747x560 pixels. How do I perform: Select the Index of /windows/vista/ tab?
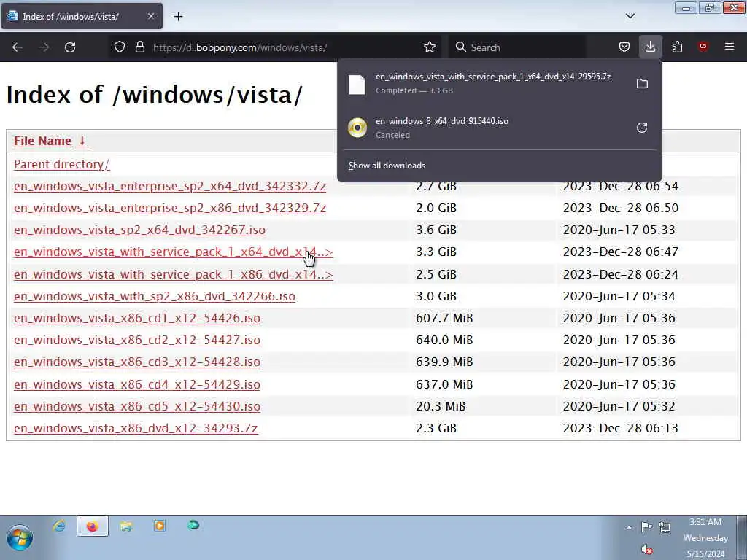click(82, 16)
